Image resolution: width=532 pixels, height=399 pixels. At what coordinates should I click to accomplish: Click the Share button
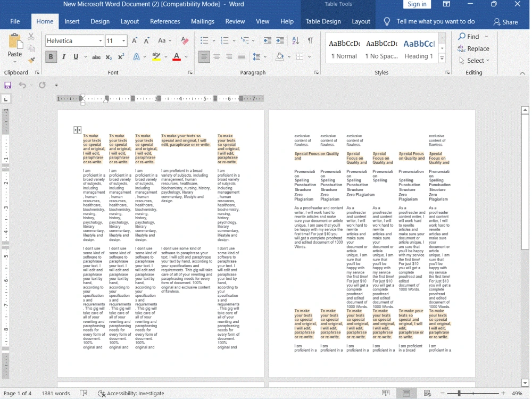tap(505, 22)
